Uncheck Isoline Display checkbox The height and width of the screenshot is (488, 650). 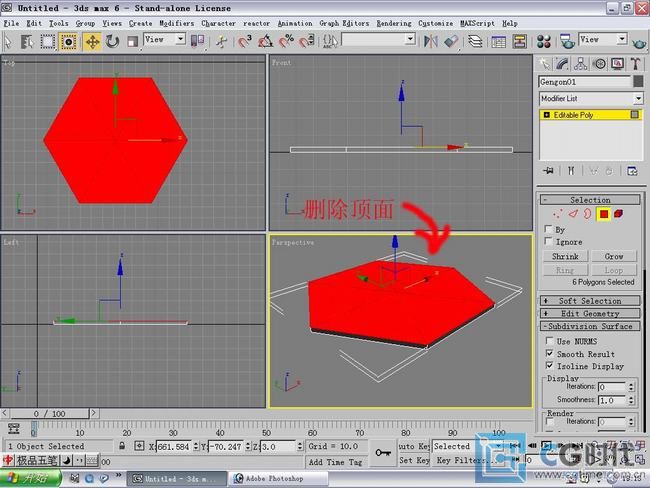[x=549, y=365]
